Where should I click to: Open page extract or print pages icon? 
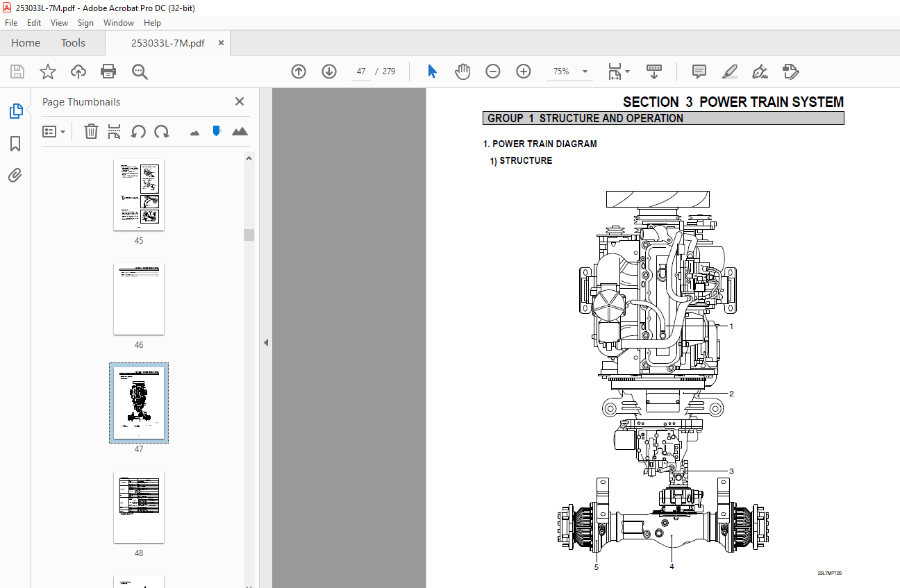(115, 131)
